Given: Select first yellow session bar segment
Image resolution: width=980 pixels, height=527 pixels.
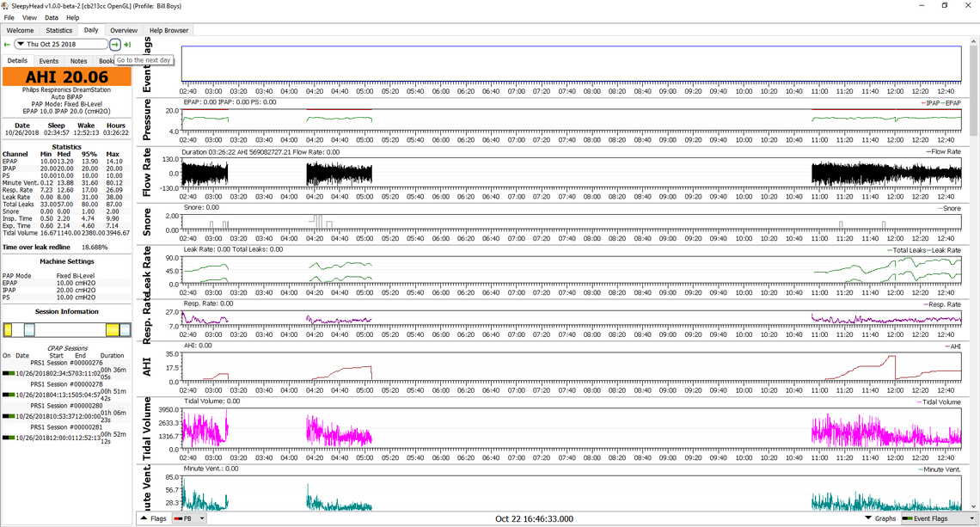Looking at the screenshot, I should [8, 329].
